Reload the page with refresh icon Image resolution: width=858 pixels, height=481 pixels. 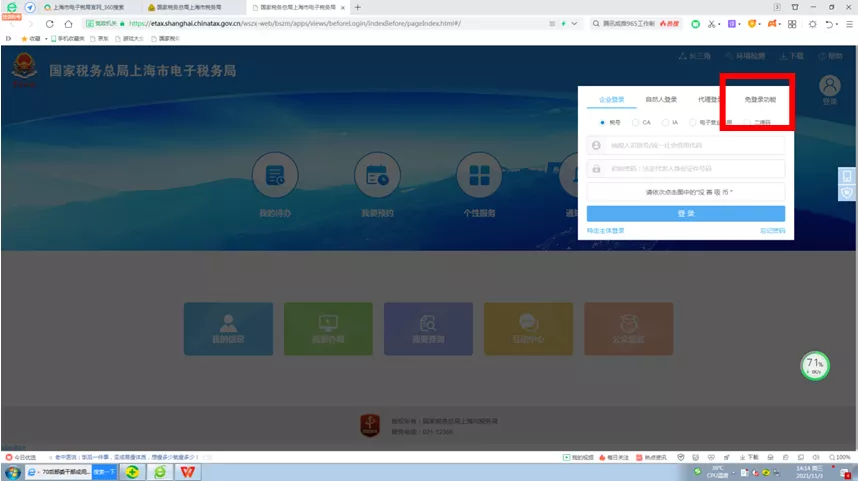(50, 24)
